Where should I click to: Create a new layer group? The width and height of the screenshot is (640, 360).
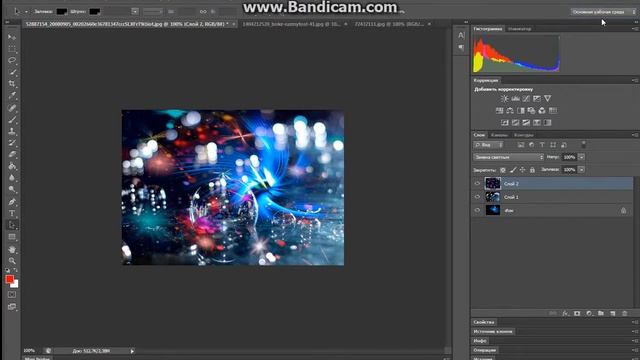[x=601, y=313]
